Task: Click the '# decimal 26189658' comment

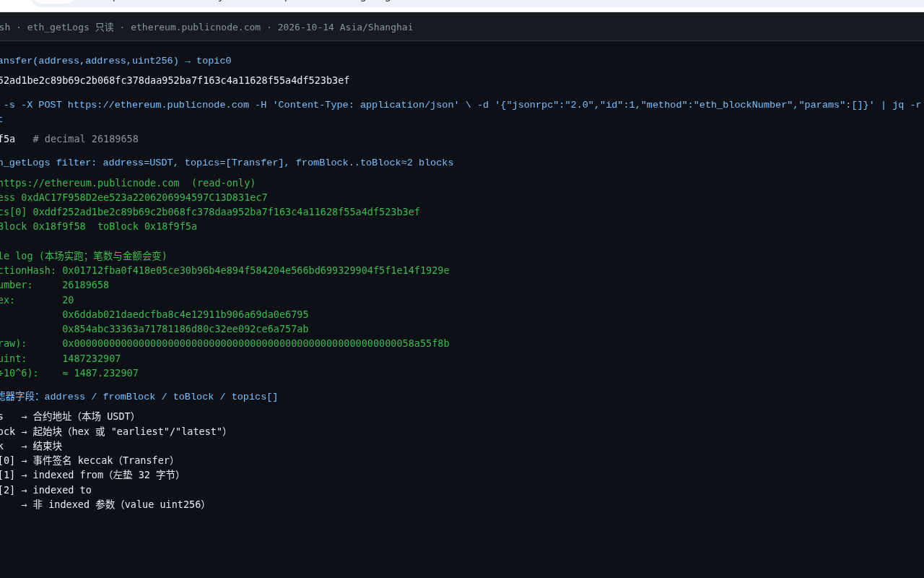Action: [x=85, y=139]
